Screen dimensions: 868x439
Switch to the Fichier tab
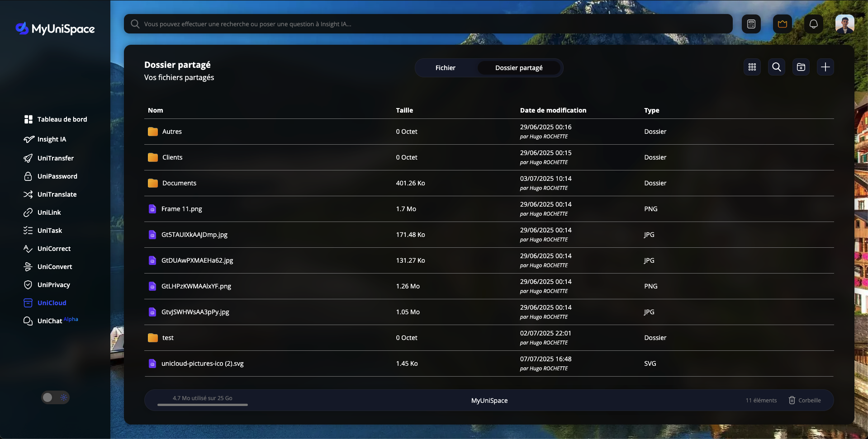445,68
